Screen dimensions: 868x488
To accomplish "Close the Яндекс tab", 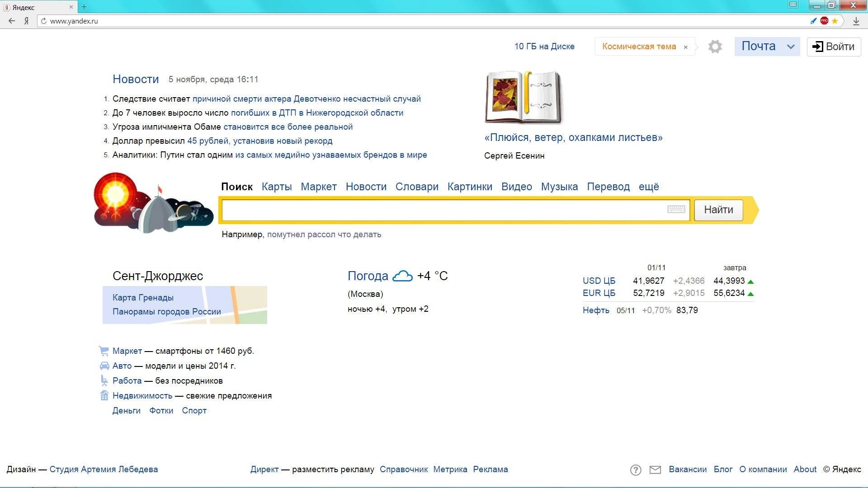I will tap(71, 7).
